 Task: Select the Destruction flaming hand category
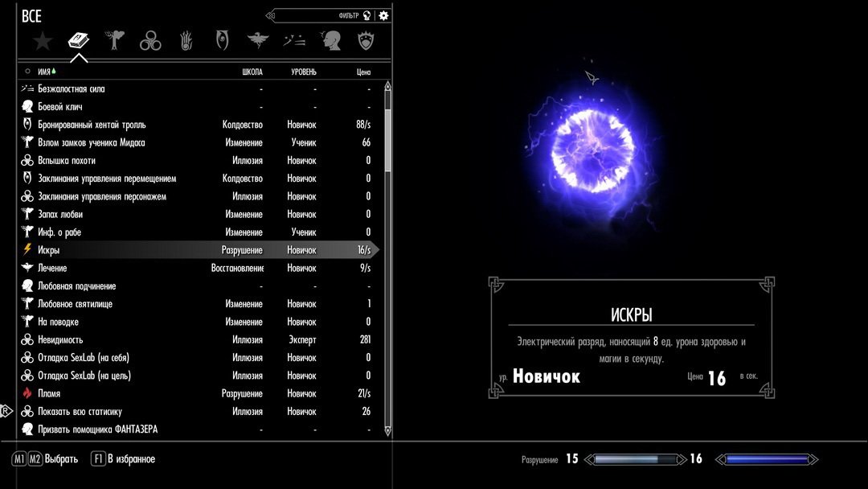[x=186, y=40]
